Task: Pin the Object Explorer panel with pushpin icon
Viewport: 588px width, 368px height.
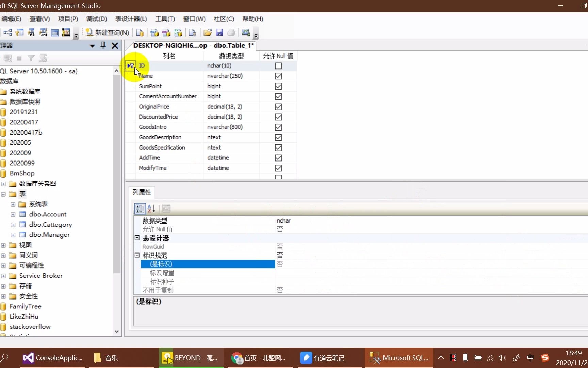Action: click(103, 45)
